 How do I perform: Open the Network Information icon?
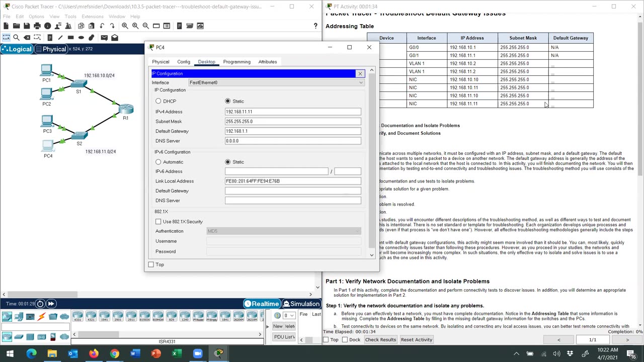(47, 26)
